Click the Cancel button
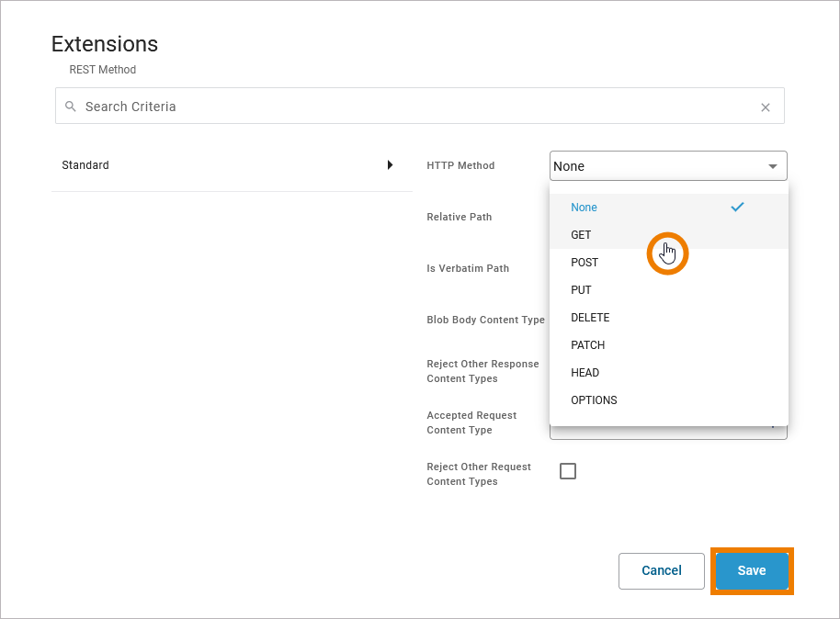Image resolution: width=840 pixels, height=619 pixels. pos(661,570)
